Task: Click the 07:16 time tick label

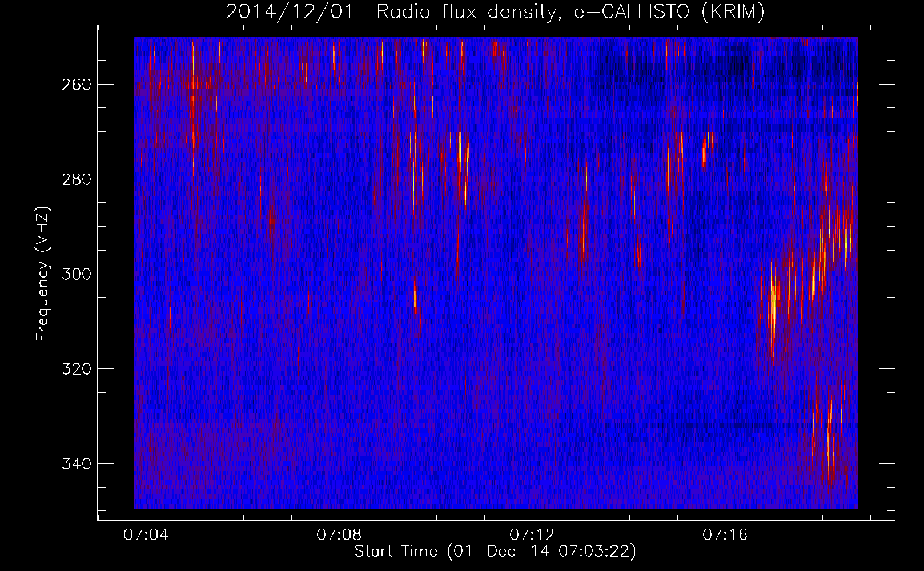Action: (725, 534)
